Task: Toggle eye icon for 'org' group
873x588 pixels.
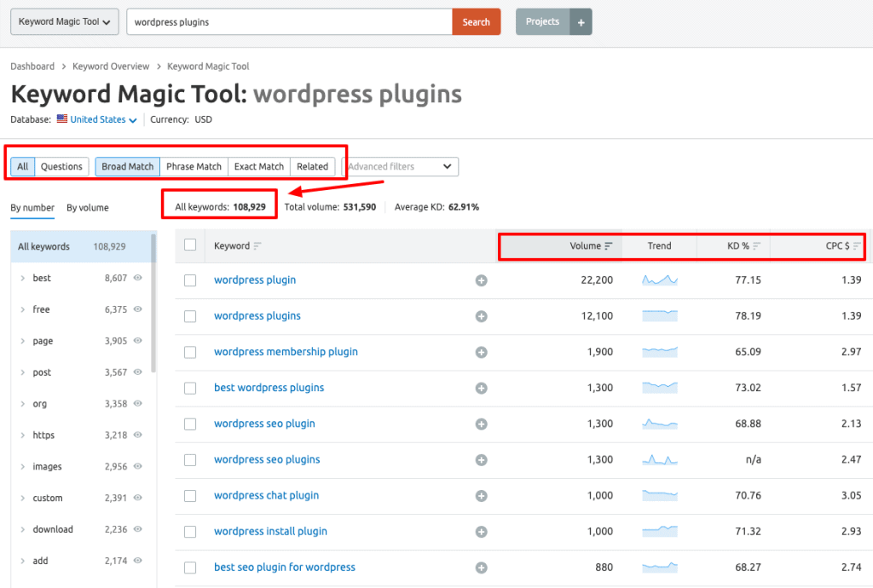Action: coord(137,403)
